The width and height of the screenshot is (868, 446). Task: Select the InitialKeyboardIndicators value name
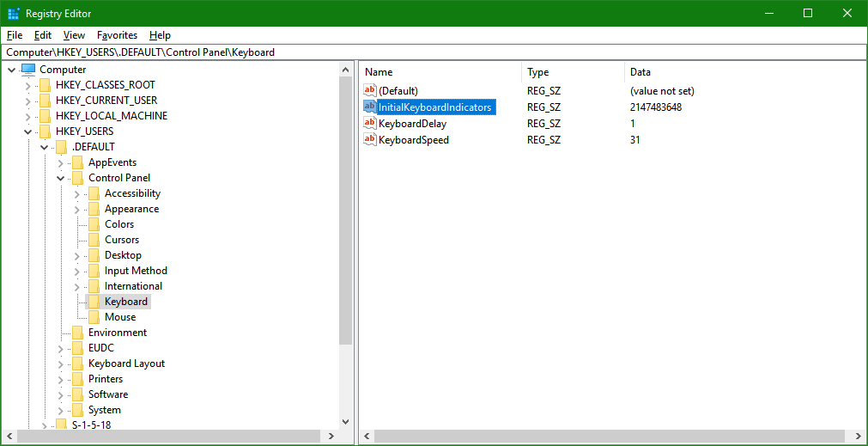[434, 107]
